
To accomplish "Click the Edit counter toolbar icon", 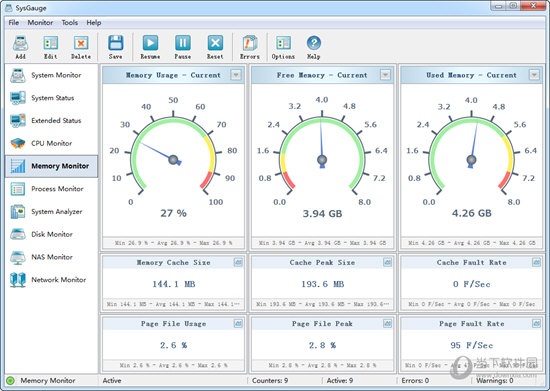I will (x=51, y=43).
